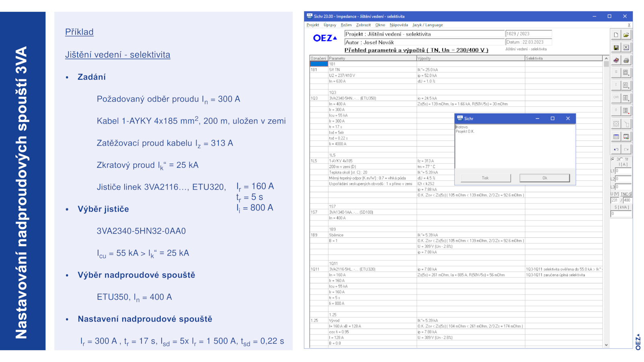Open the Projekt menu
The image size is (644, 362).
pyautogui.click(x=313, y=25)
